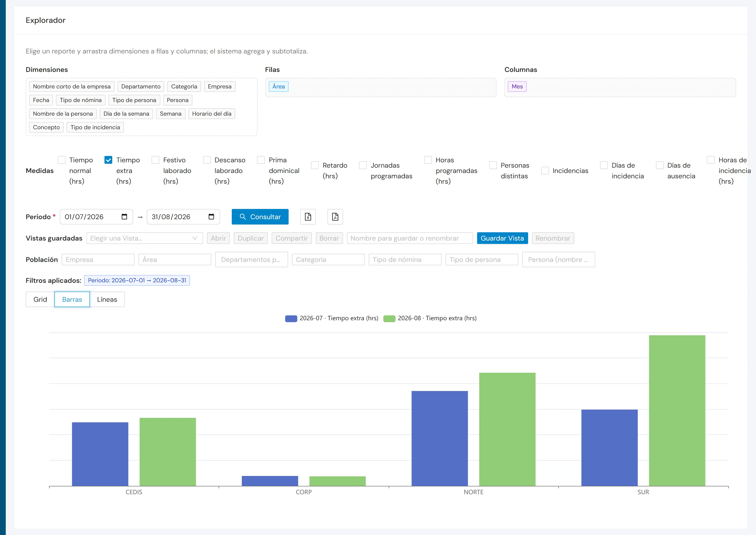Image resolution: width=756 pixels, height=535 pixels.
Task: Run the query with Consultar button
Action: (260, 217)
